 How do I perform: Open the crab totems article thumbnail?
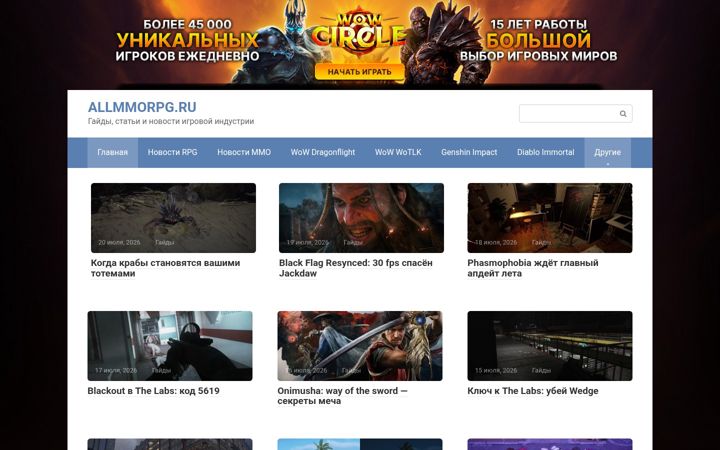(173, 218)
